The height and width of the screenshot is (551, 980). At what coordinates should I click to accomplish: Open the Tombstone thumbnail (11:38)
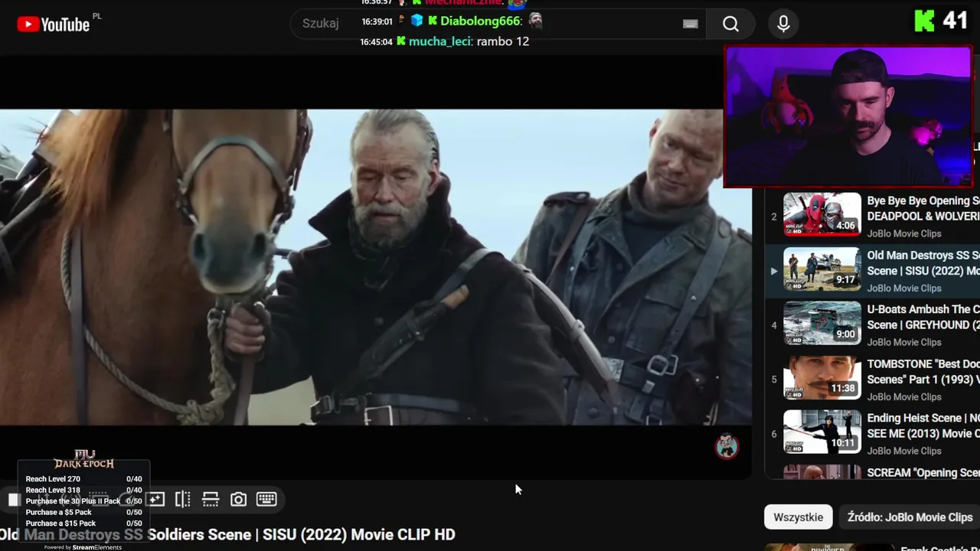pos(822,377)
